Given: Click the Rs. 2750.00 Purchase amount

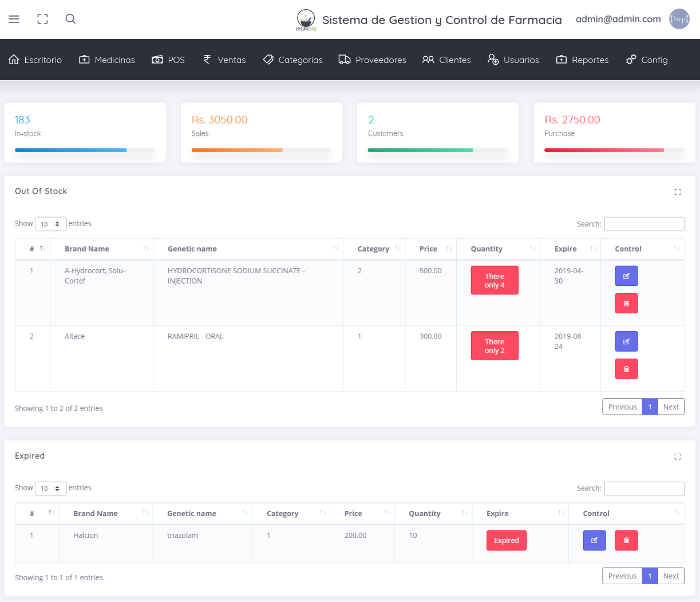Looking at the screenshot, I should coord(572,120).
